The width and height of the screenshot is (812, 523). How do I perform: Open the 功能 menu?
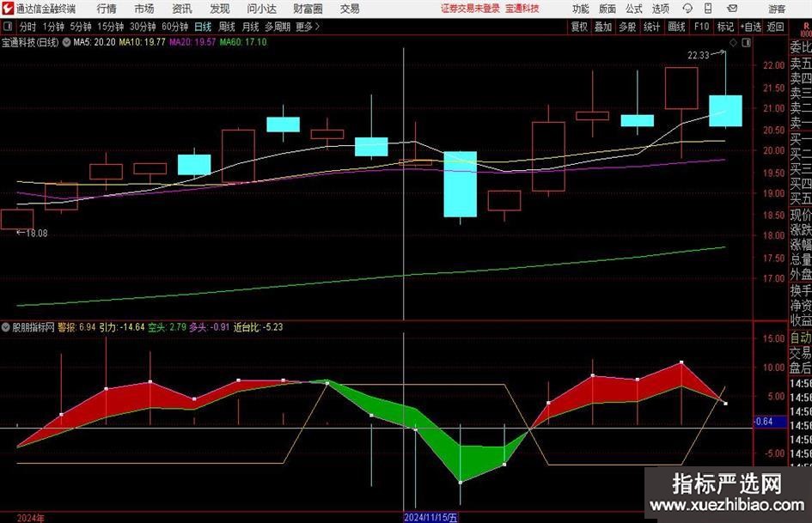tap(581, 9)
